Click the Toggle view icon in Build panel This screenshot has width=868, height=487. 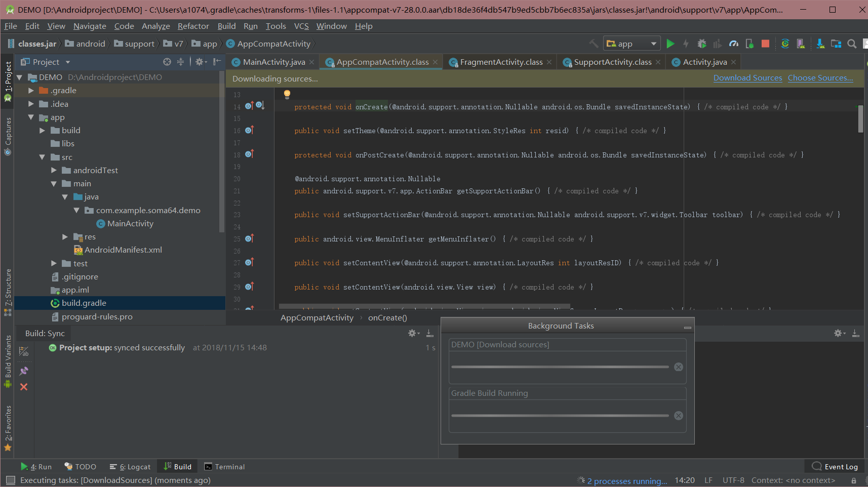click(x=24, y=351)
